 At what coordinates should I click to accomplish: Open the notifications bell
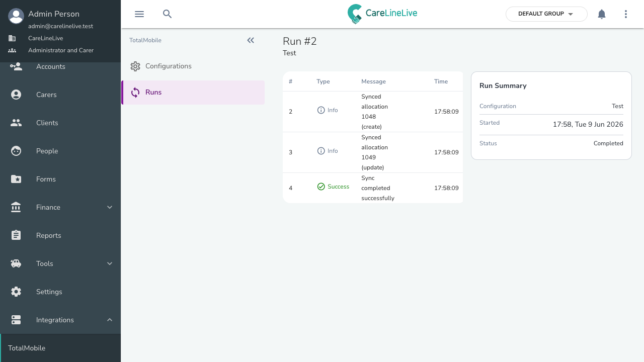(602, 14)
